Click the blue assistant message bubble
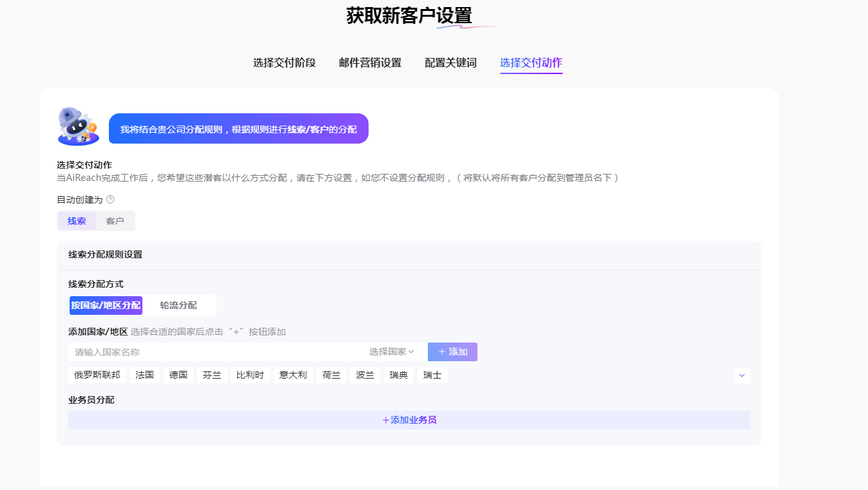The width and height of the screenshot is (868, 490). (238, 129)
